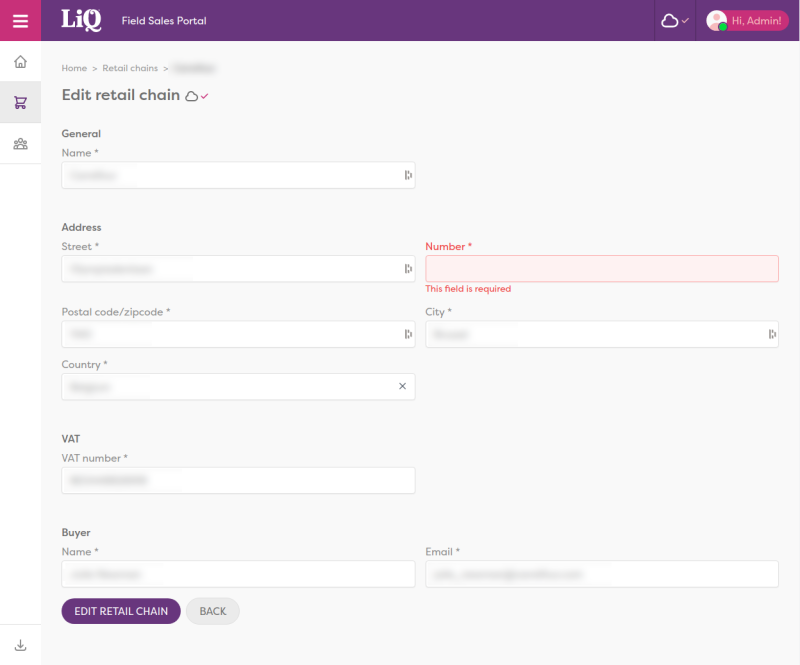Click the download icon in sidebar
Screen dimensions: 800x665
(x=20, y=645)
